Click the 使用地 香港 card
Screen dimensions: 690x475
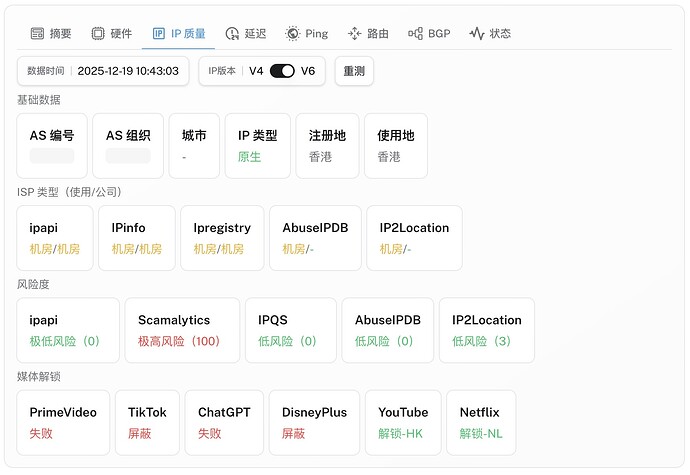click(x=396, y=146)
